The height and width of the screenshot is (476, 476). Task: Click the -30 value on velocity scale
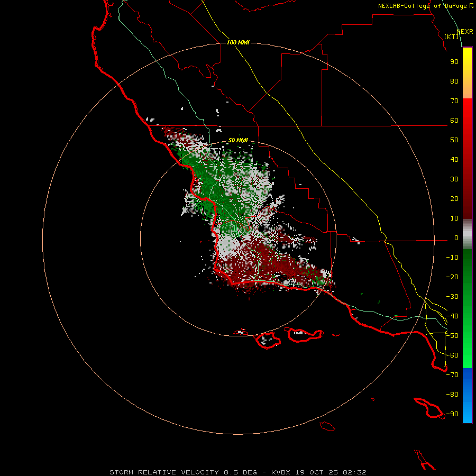click(452, 297)
